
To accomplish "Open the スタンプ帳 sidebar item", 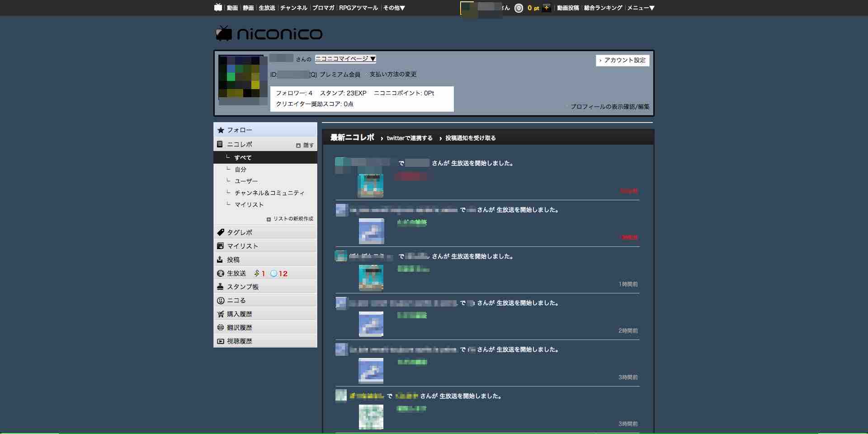I will [x=265, y=287].
